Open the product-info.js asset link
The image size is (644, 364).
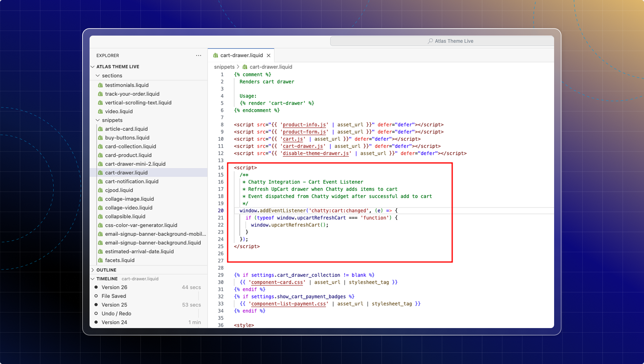tap(304, 125)
